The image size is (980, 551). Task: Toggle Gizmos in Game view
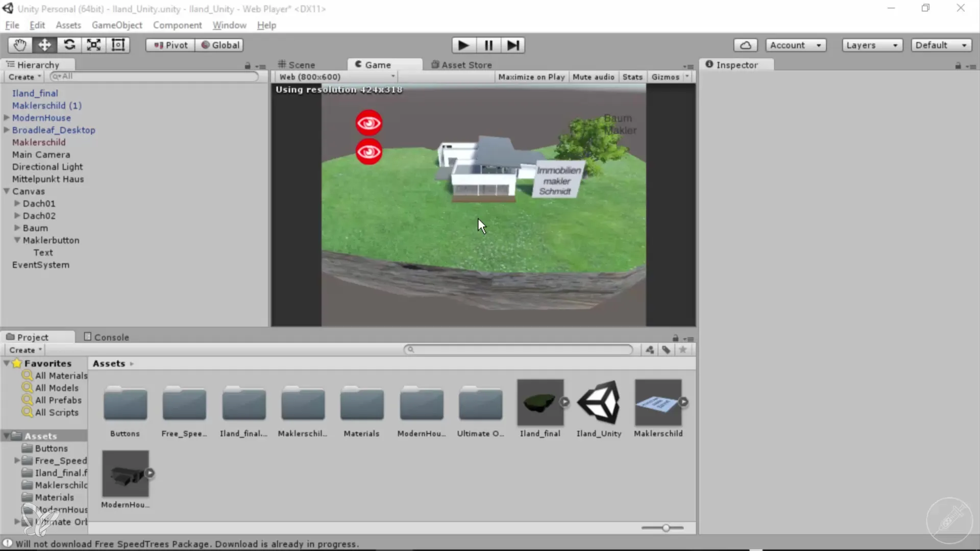click(665, 77)
